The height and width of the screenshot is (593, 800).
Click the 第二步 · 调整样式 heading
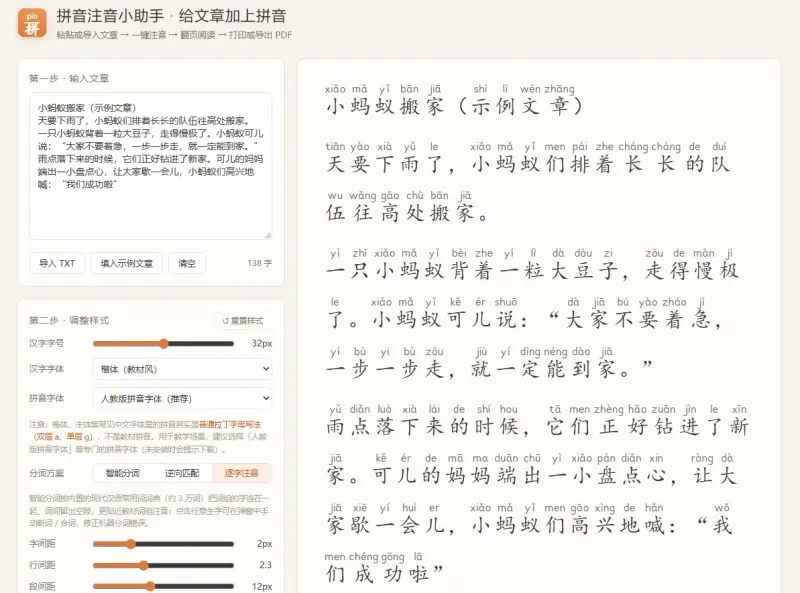pyautogui.click(x=69, y=320)
